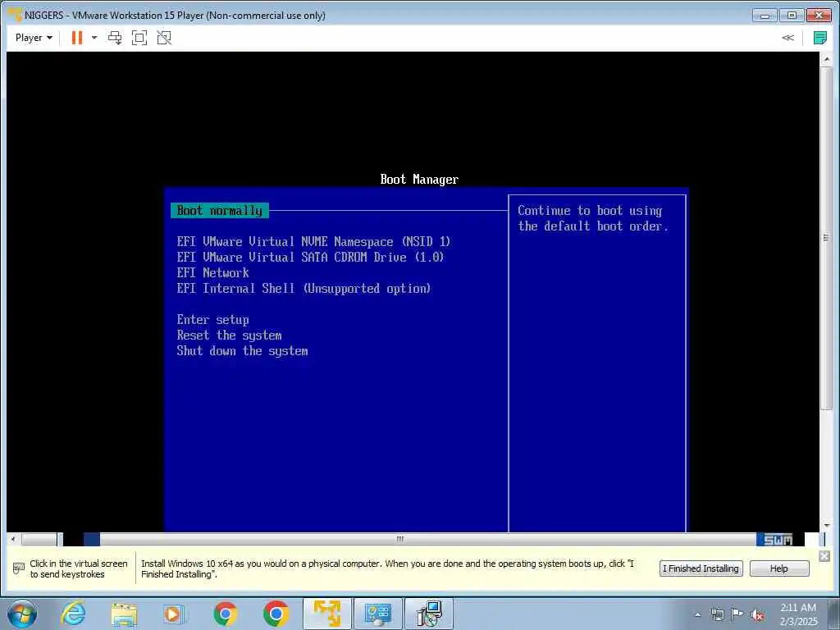Open File Explorer folder icon in taskbar
This screenshot has width=840, height=630.
tap(124, 614)
